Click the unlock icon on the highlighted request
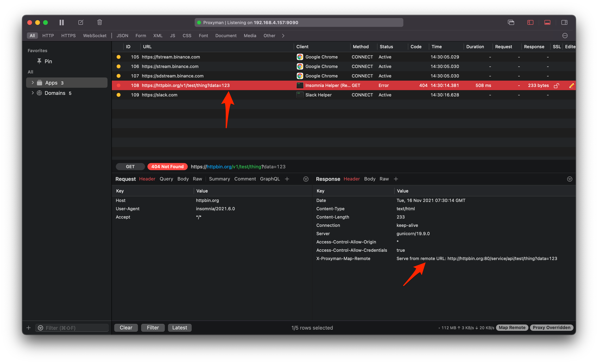 [556, 85]
